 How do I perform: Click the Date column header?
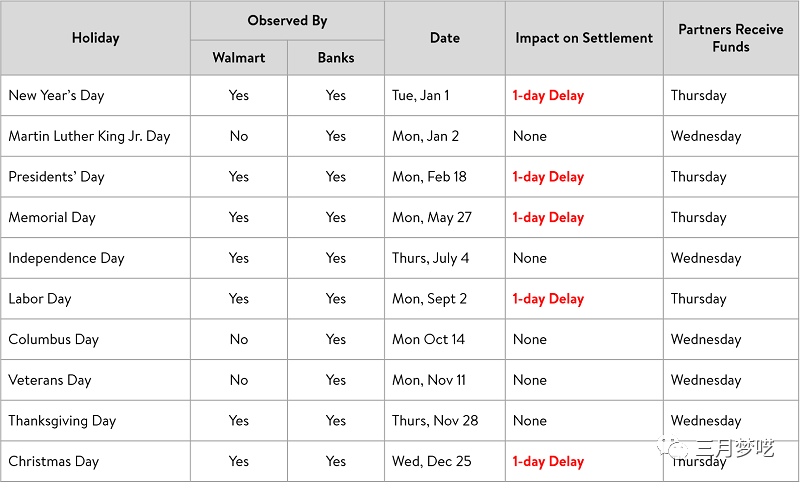pos(445,38)
